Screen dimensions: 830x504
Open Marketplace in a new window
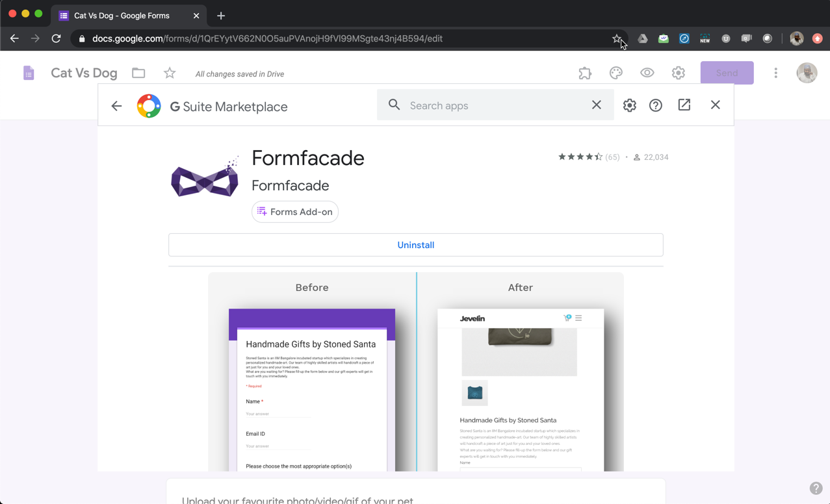[684, 105]
